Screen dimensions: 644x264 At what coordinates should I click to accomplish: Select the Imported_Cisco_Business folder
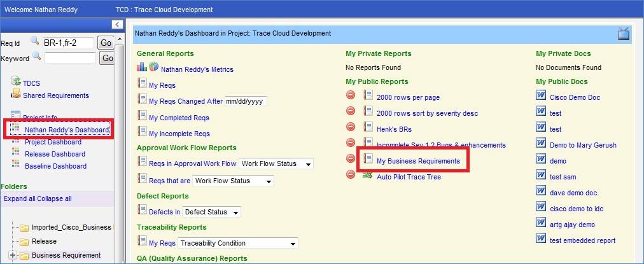(71, 227)
